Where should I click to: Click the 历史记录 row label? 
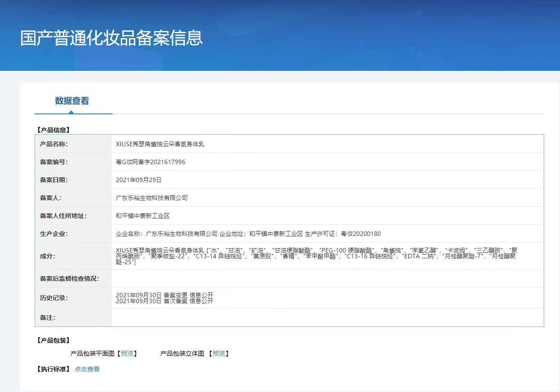54,298
